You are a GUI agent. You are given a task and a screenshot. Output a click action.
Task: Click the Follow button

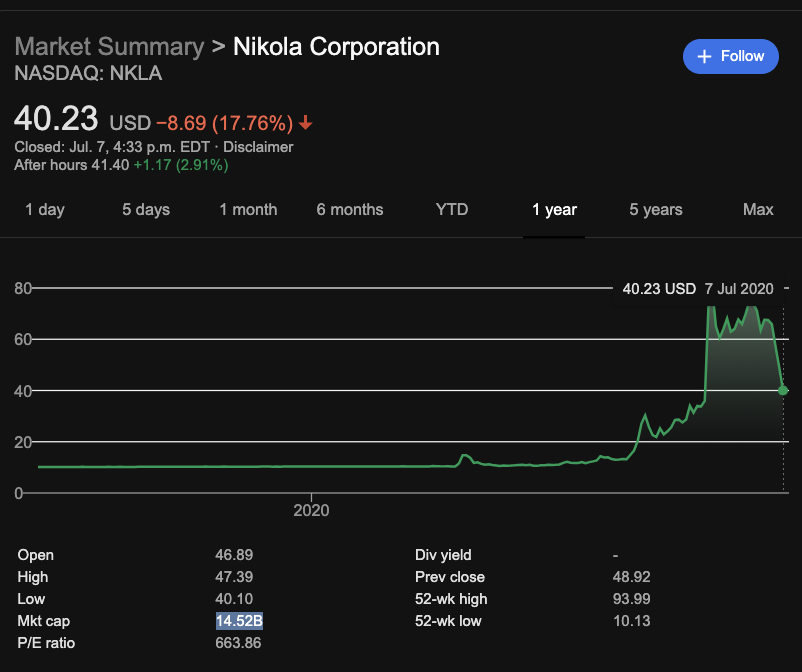pos(730,56)
